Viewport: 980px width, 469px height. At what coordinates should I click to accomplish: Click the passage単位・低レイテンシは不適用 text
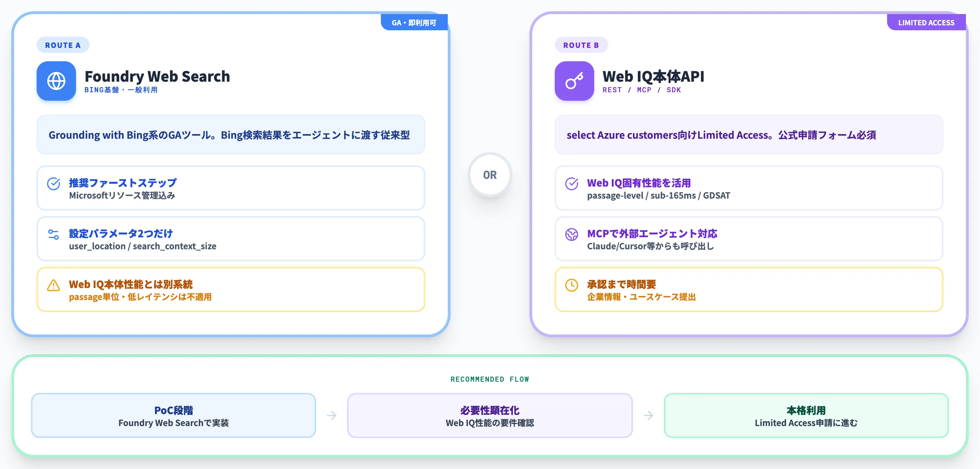tap(140, 297)
